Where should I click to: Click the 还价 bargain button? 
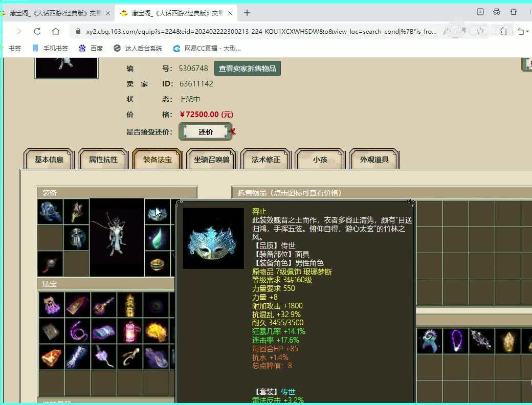click(x=206, y=132)
